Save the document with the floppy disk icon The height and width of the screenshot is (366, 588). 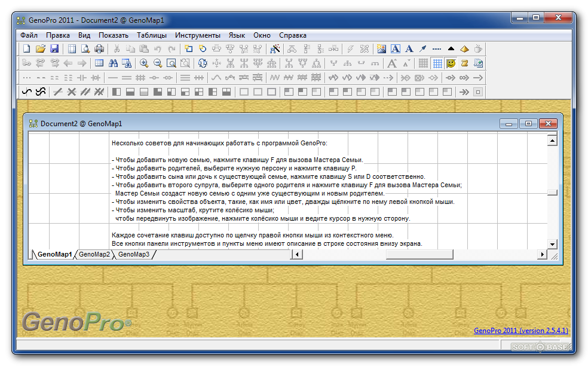tap(54, 49)
